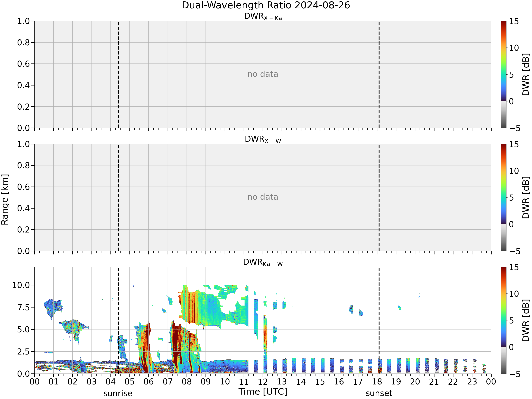Click the sunset label below the axis
532x399 pixels.
(x=379, y=394)
